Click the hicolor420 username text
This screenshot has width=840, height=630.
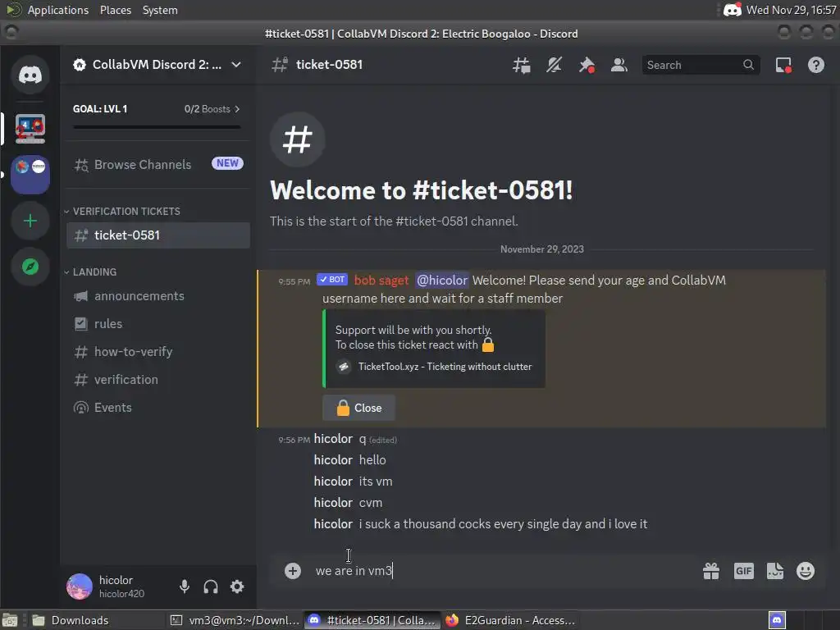pyautogui.click(x=121, y=594)
